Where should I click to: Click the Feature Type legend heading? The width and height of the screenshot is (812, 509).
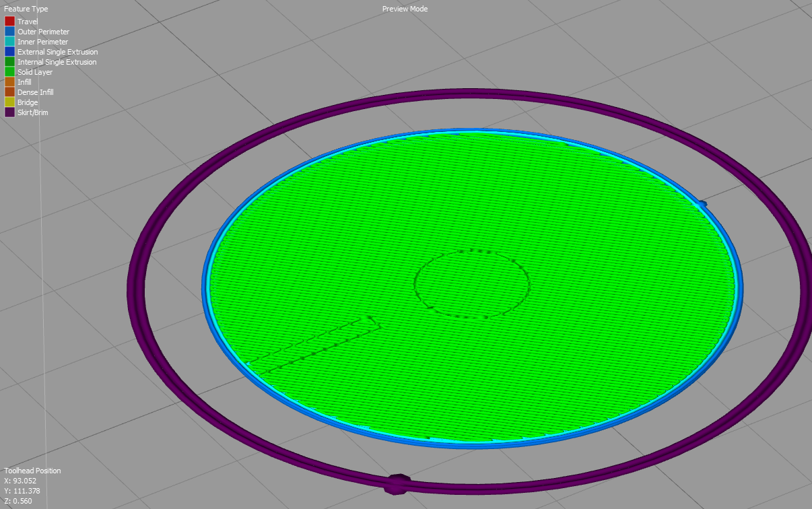click(26, 9)
